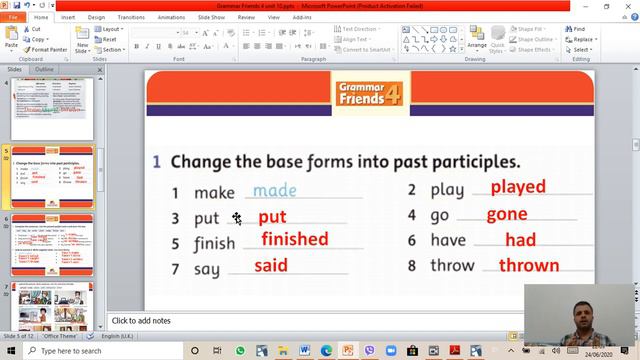
Task: Click the Decrease List Level icon
Action: (282, 33)
